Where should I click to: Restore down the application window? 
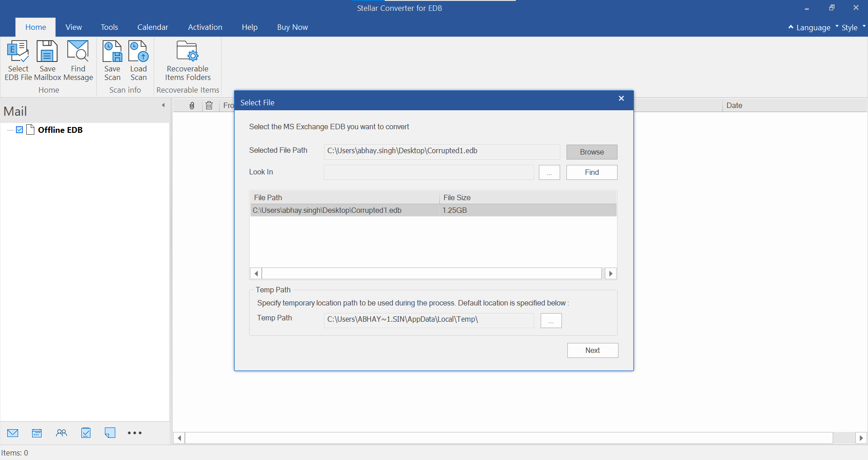(x=831, y=8)
